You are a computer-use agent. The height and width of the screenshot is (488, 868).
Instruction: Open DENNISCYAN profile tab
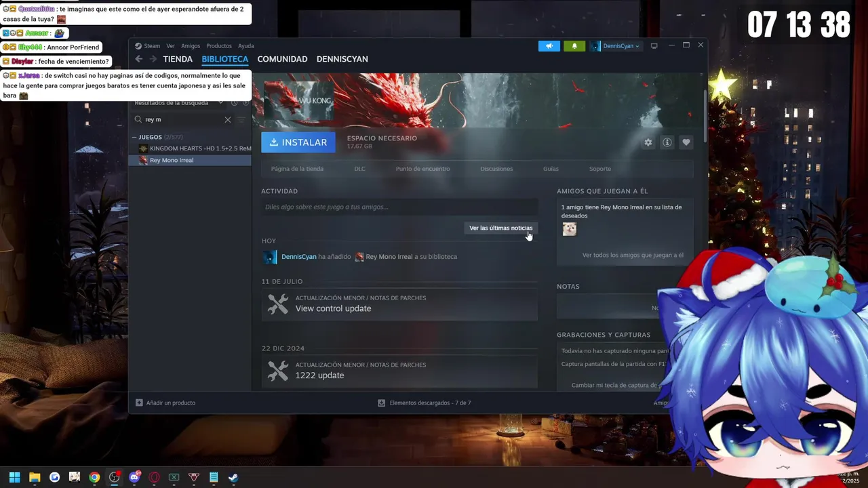342,59
